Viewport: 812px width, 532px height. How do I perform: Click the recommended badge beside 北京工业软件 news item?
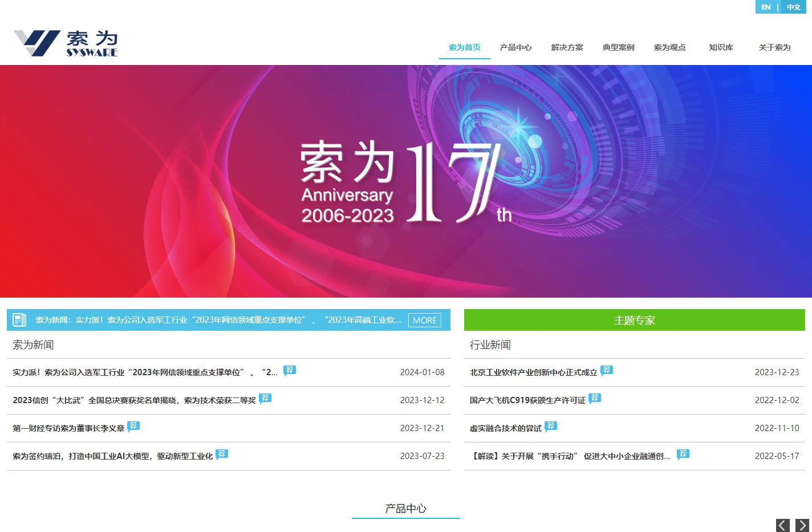(607, 371)
